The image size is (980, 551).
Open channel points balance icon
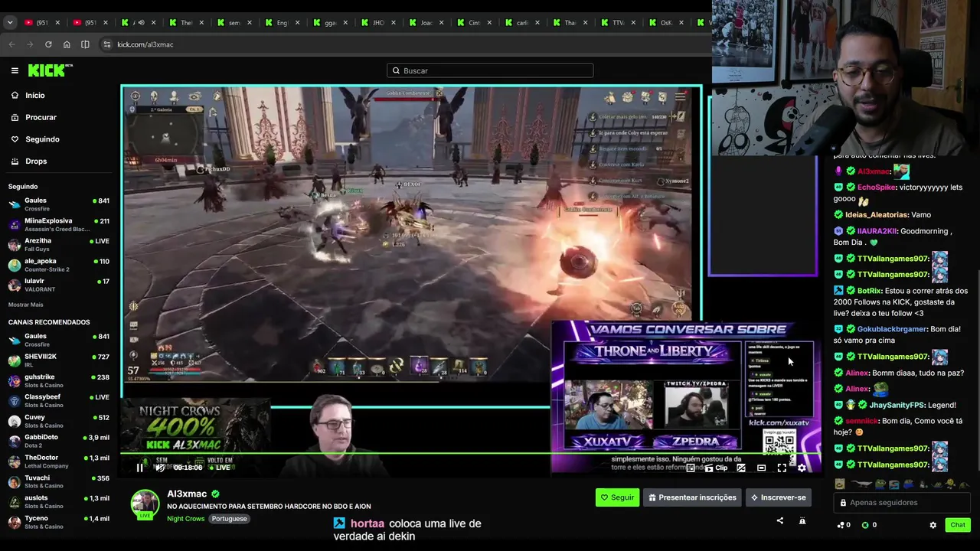point(840,525)
